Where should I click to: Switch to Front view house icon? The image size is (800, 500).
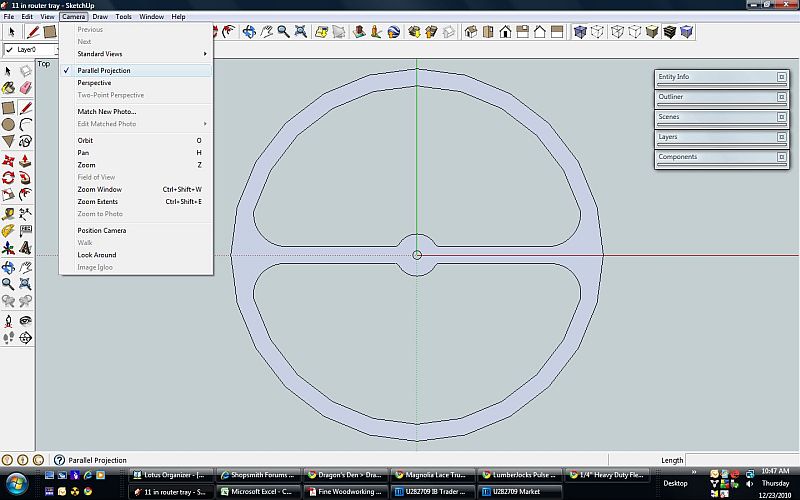point(505,32)
